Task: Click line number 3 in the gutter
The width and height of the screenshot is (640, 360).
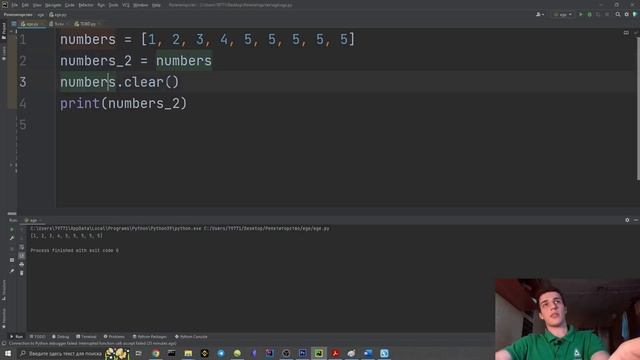Action: tap(23, 82)
